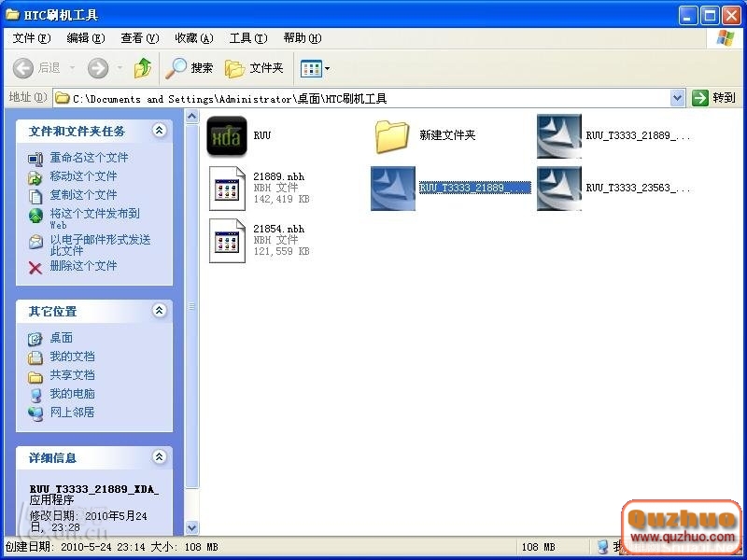Image resolution: width=747 pixels, height=560 pixels.
Task: Click the publish to Web globe icon
Action: pyautogui.click(x=35, y=216)
